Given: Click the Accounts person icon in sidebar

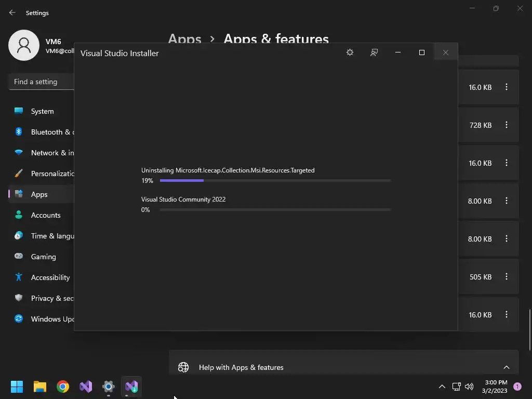Looking at the screenshot, I should tap(19, 215).
